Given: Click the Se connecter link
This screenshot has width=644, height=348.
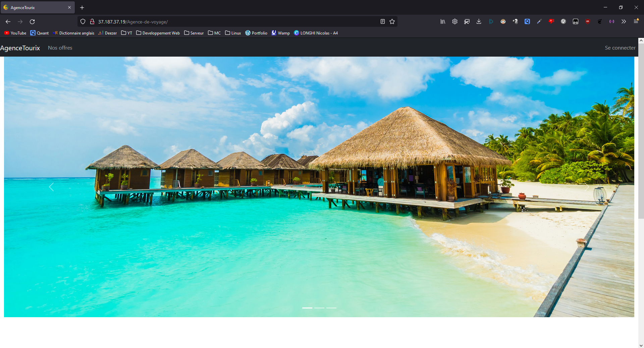Looking at the screenshot, I should pyautogui.click(x=620, y=48).
